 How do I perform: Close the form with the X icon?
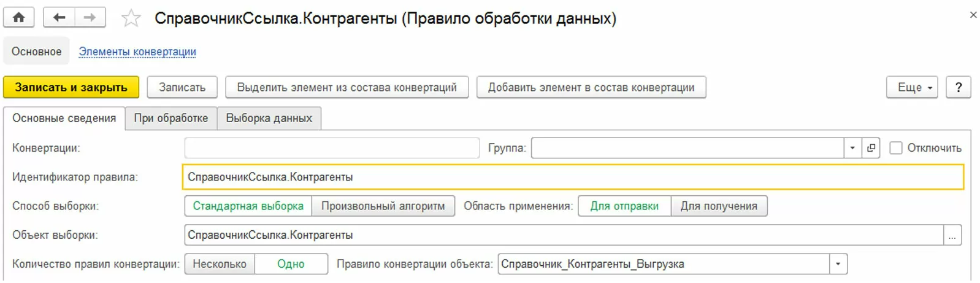[x=973, y=15]
